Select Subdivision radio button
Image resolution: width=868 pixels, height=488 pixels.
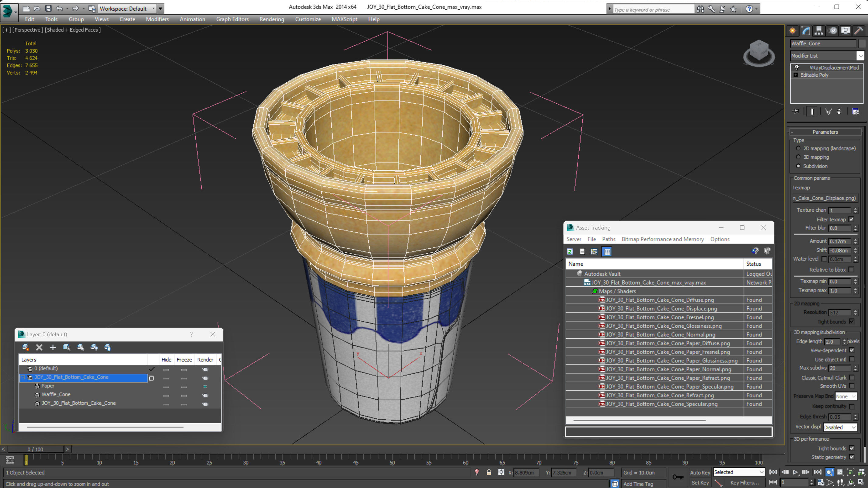coord(798,166)
